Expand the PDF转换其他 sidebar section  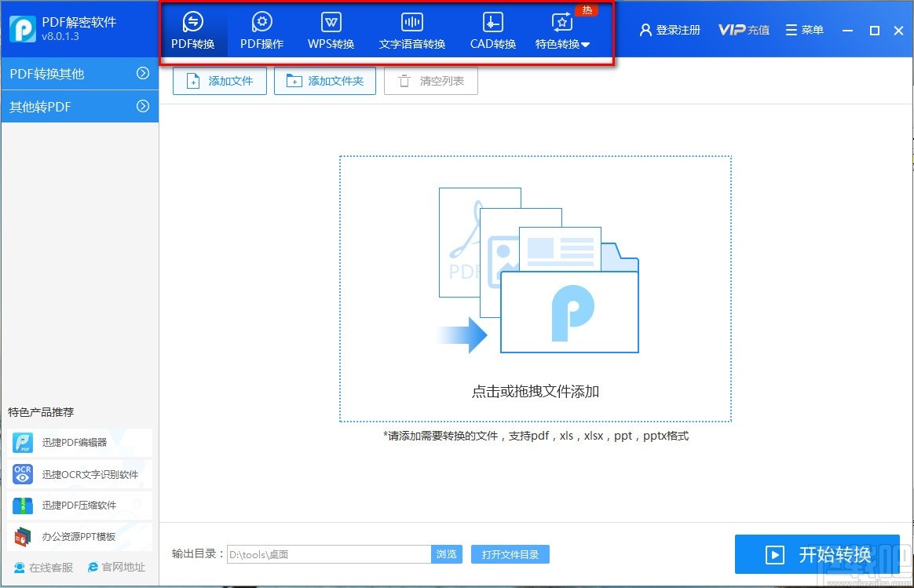[79, 73]
